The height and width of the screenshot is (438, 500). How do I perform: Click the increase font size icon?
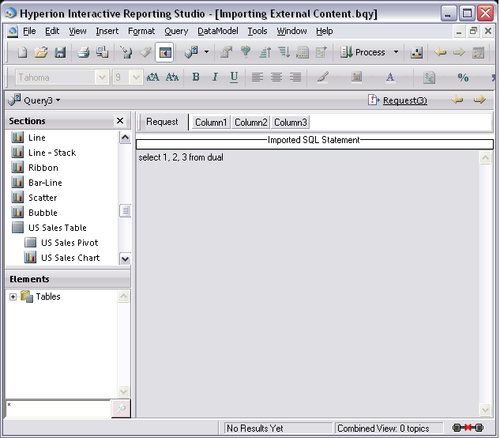coord(153,77)
